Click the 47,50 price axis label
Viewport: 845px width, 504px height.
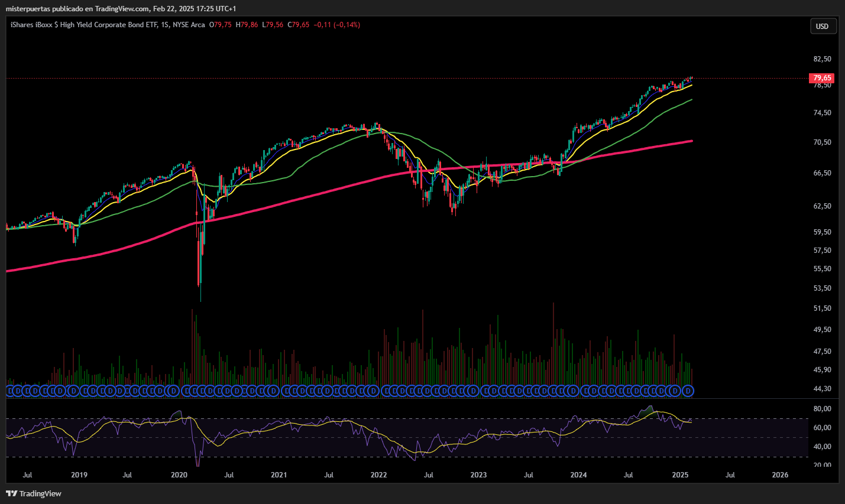(x=823, y=352)
